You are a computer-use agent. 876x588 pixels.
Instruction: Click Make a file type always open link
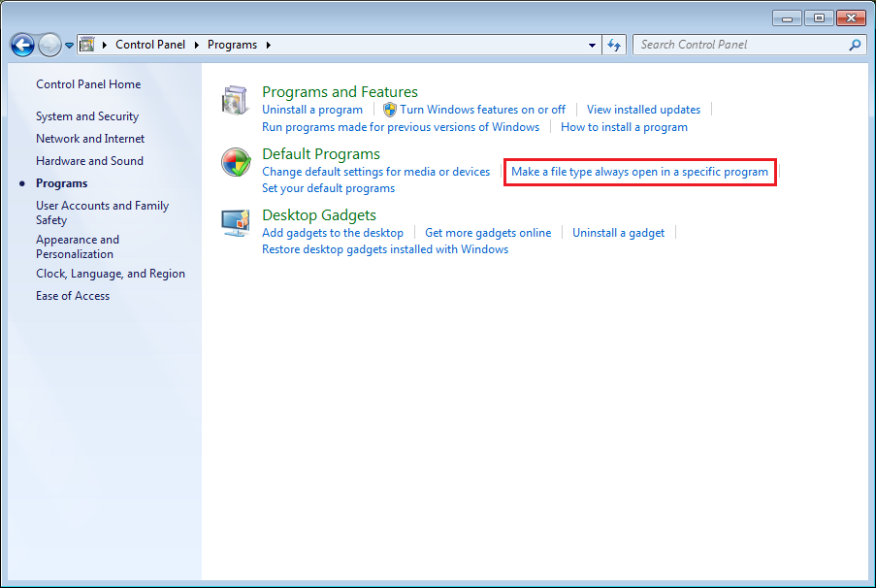(639, 172)
